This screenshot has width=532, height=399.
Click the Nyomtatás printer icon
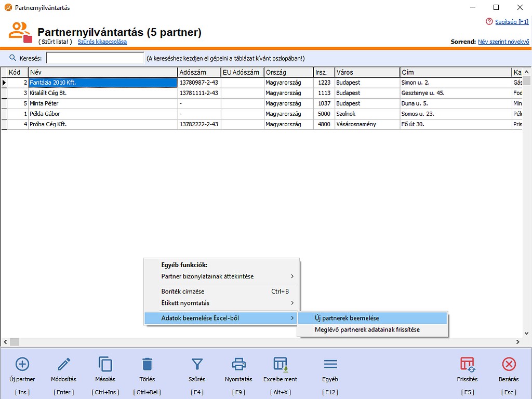(238, 364)
